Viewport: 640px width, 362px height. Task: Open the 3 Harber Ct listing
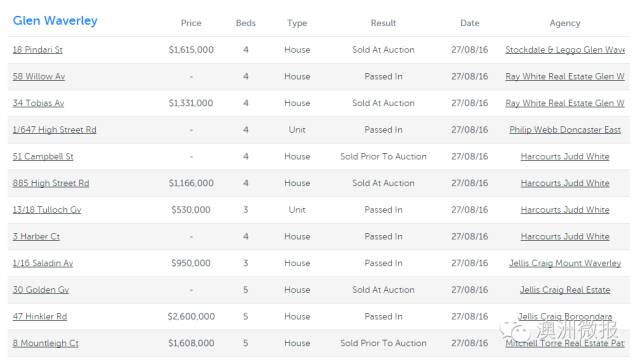pos(36,236)
